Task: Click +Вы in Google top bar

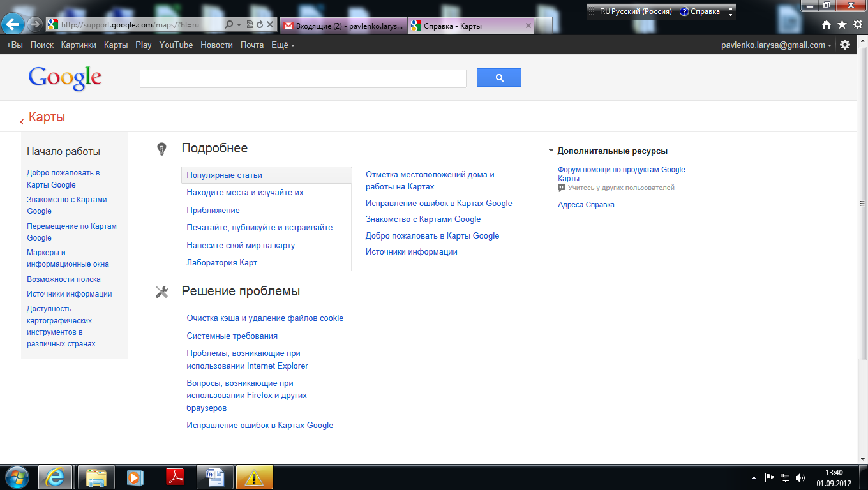Action: point(15,45)
